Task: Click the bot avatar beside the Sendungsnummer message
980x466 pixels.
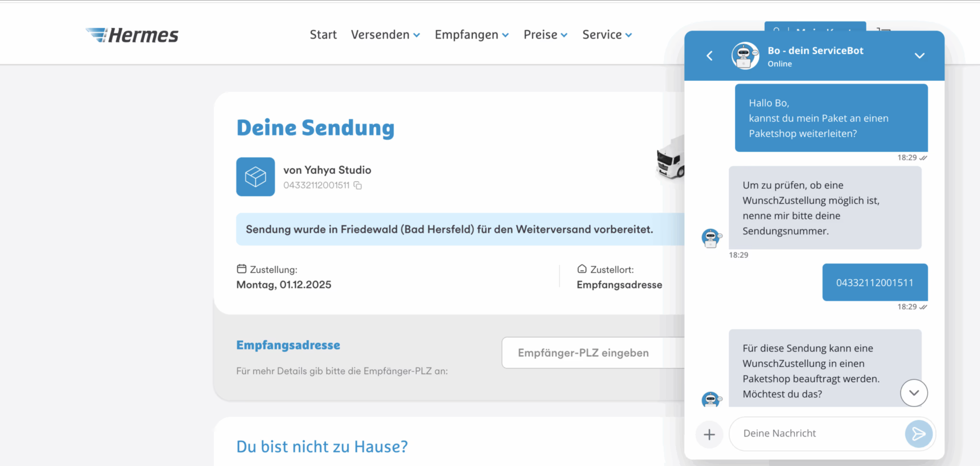Action: point(712,238)
